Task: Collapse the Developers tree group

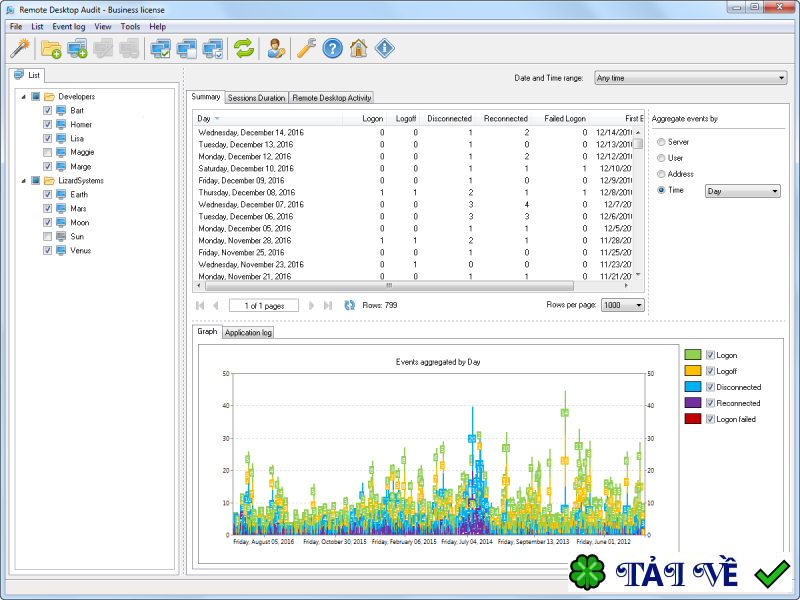Action: (x=22, y=97)
